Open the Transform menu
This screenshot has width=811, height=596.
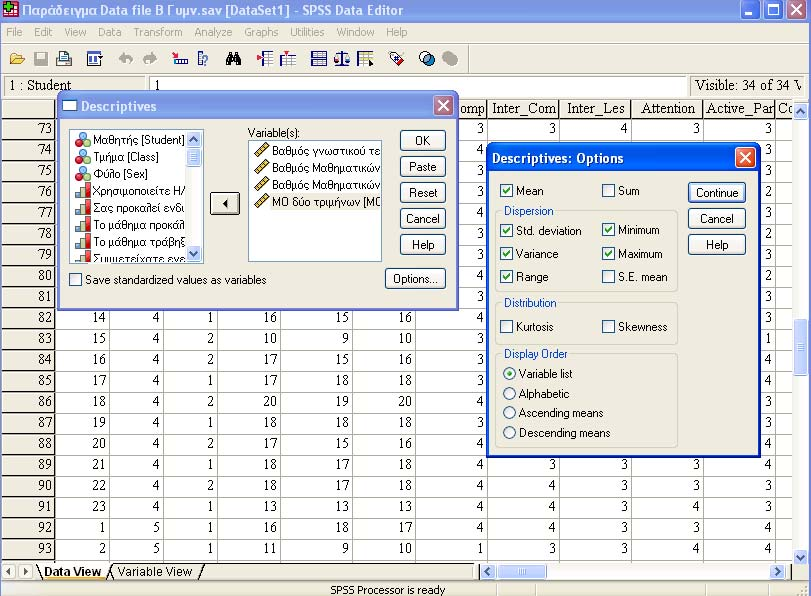(x=158, y=32)
